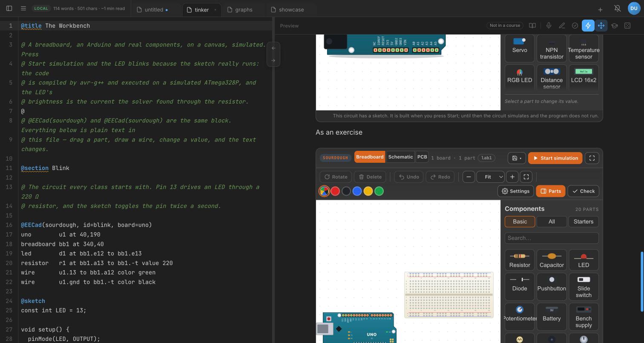Click fit-to-screen icon in zoom controls

click(x=526, y=177)
